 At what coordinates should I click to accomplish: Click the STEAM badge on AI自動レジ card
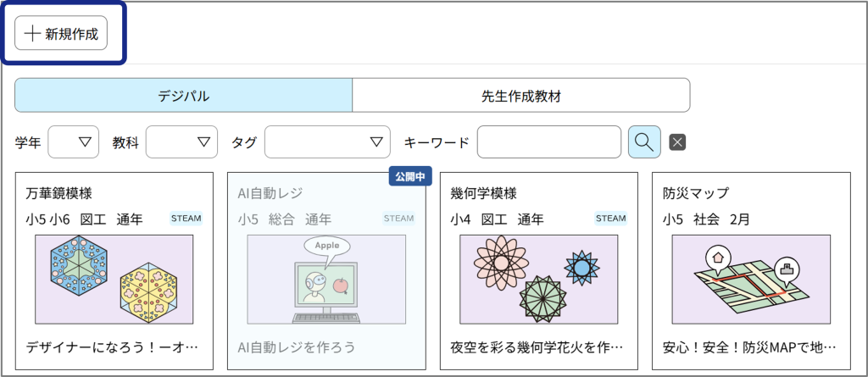pos(398,219)
